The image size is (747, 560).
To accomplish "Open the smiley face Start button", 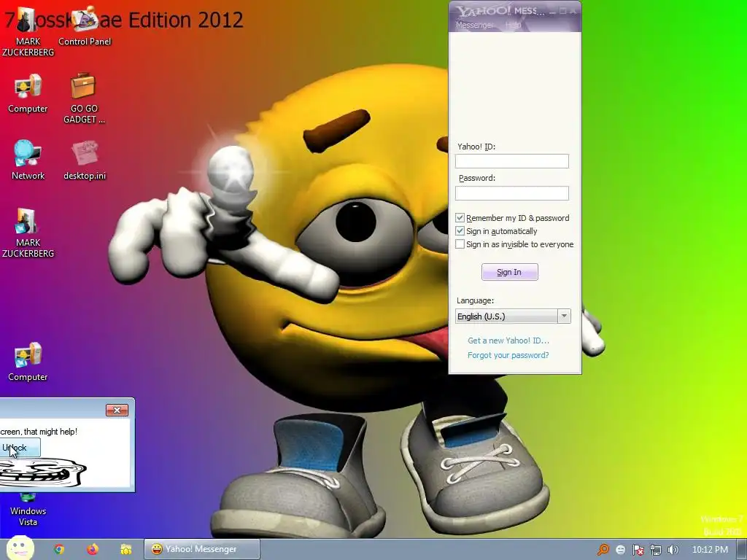I will [x=20, y=548].
